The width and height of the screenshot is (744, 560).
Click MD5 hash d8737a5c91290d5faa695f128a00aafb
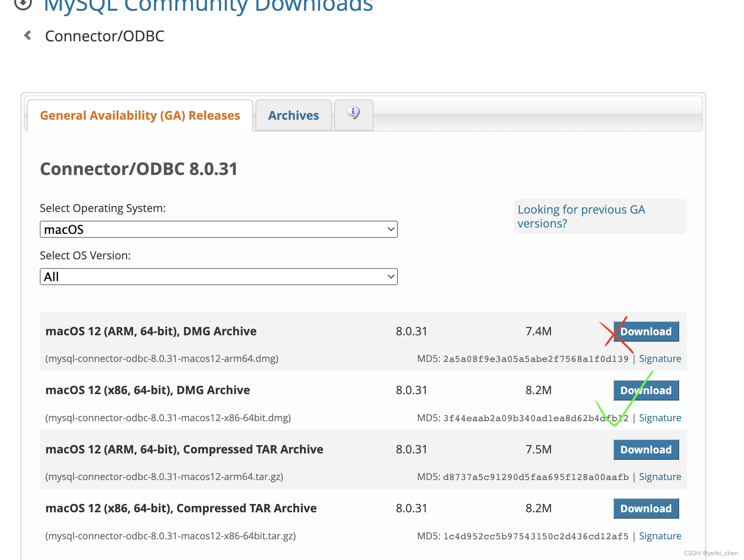pyautogui.click(x=536, y=477)
